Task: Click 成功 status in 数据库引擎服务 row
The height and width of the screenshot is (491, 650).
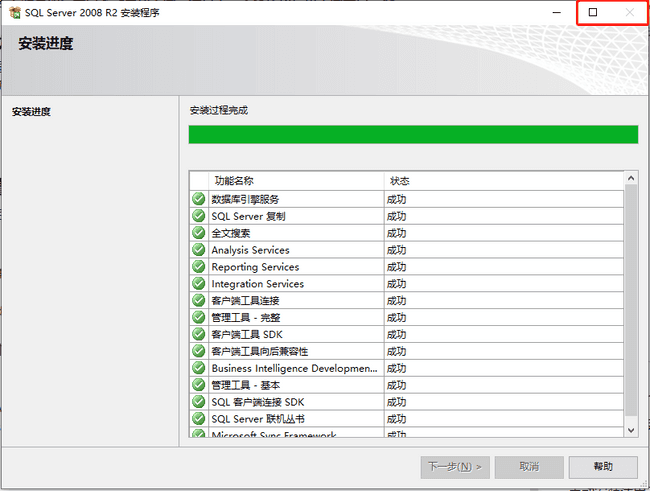Action: (x=396, y=199)
